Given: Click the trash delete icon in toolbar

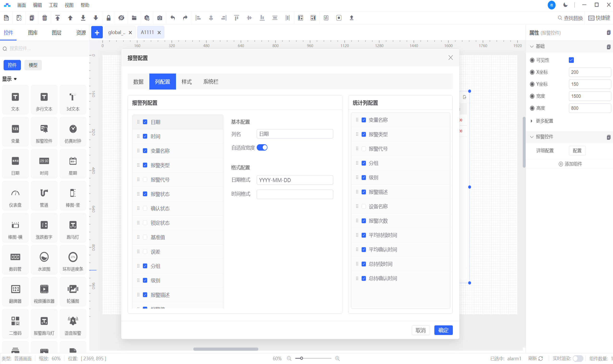Looking at the screenshot, I should coord(44,18).
